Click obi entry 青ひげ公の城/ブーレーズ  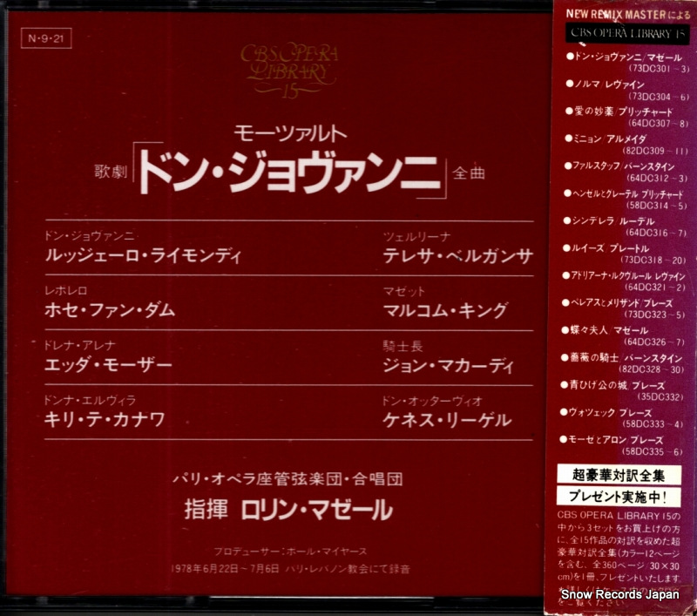[x=612, y=385]
